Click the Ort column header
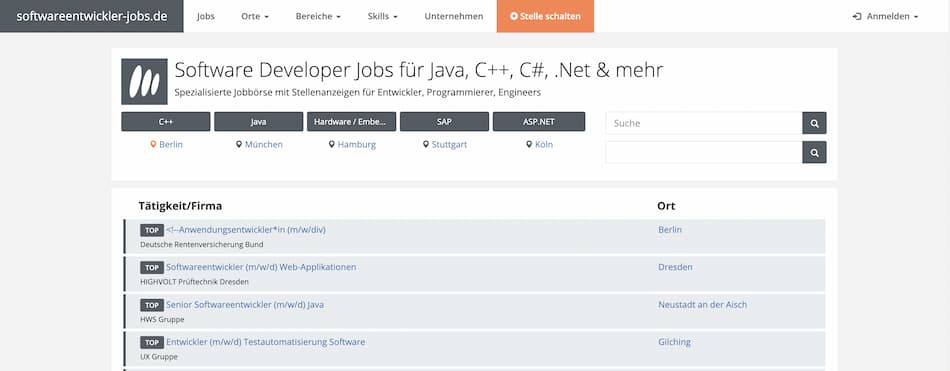Screen dimensions: 950x371 [x=666, y=206]
